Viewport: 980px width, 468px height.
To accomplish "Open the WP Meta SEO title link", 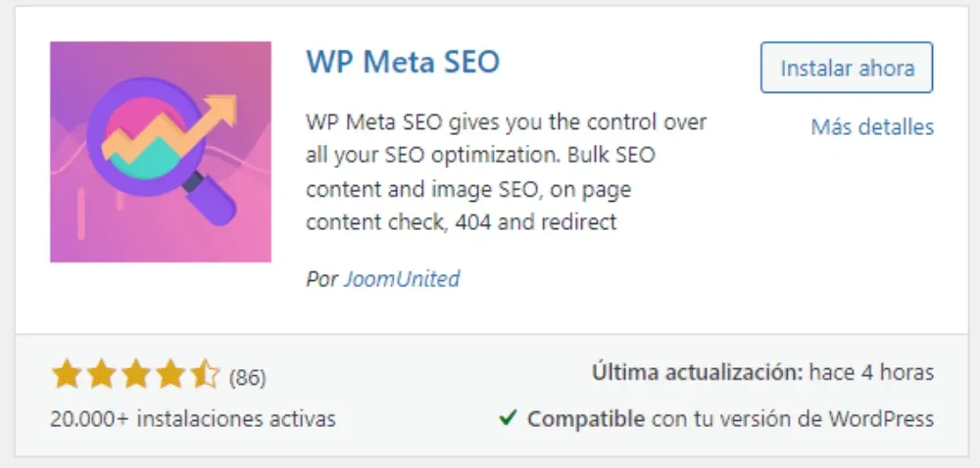I will 403,62.
